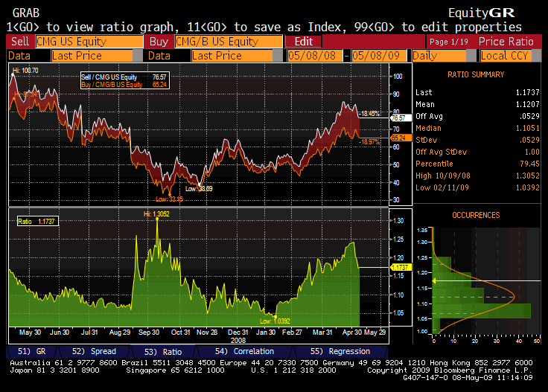Click the yellow 1.1737 axis value label
The height and width of the screenshot is (392, 548).
[401, 267]
